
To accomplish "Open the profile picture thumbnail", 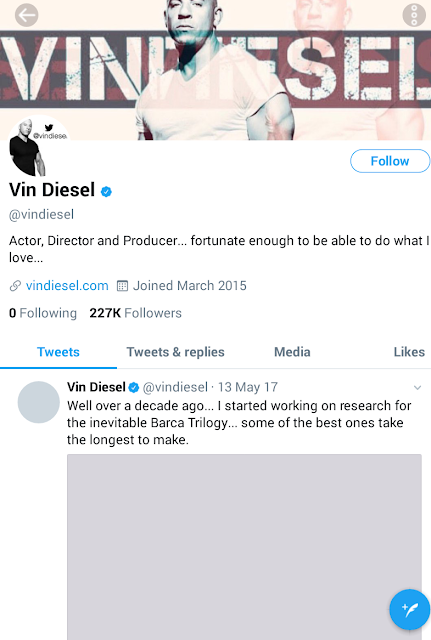I will coord(38,147).
